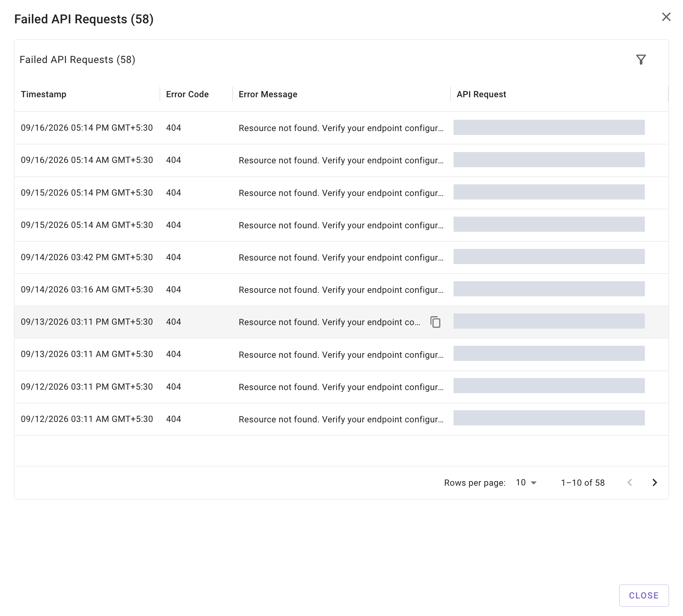Click the API Request column header

481,94
